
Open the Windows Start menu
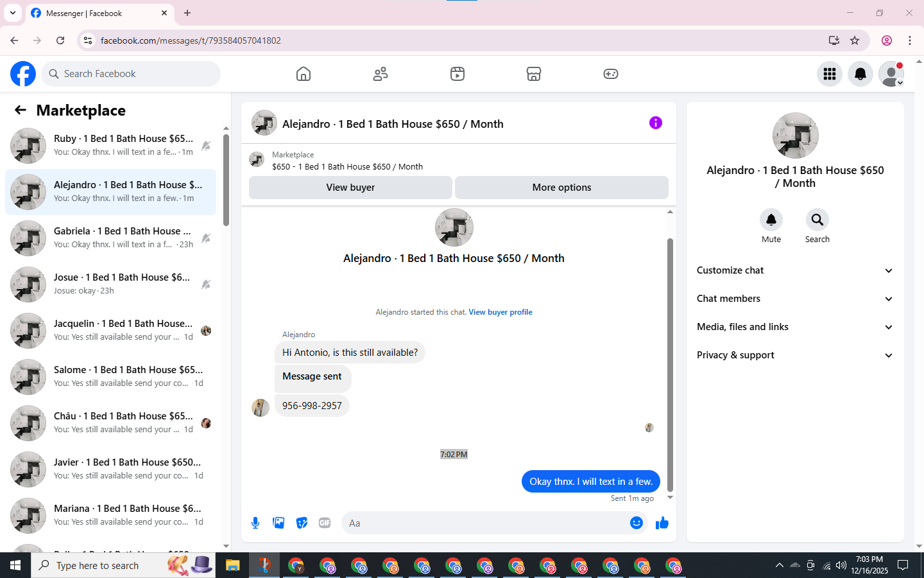[15, 565]
